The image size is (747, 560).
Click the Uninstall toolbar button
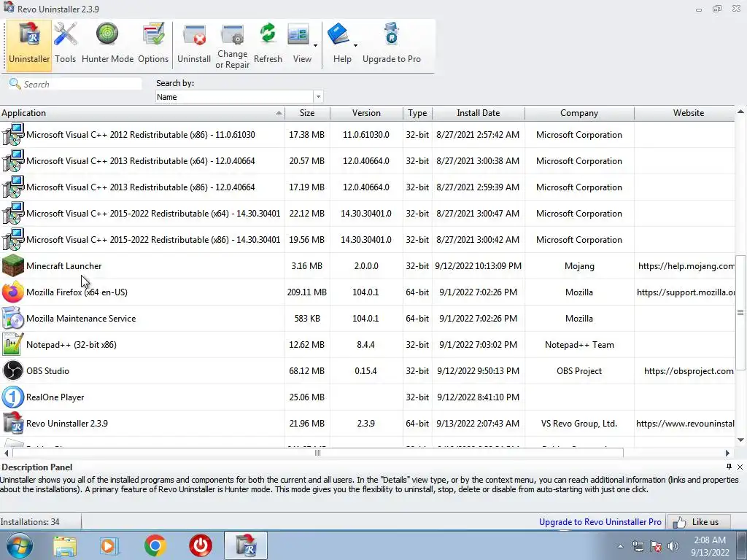click(194, 44)
